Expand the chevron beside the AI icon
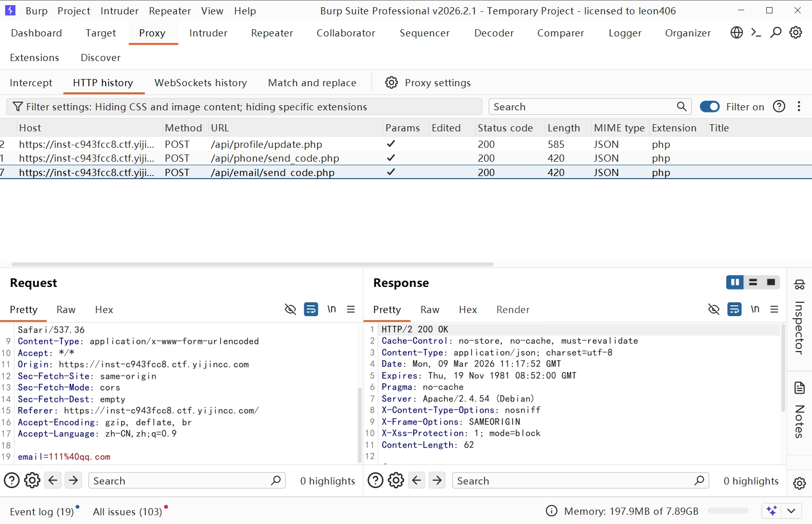 791,511
